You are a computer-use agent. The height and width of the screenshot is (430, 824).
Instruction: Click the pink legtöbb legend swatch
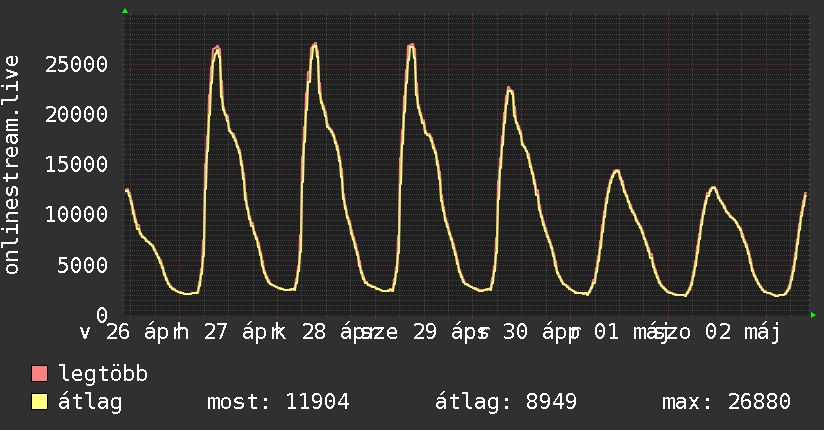point(39,373)
